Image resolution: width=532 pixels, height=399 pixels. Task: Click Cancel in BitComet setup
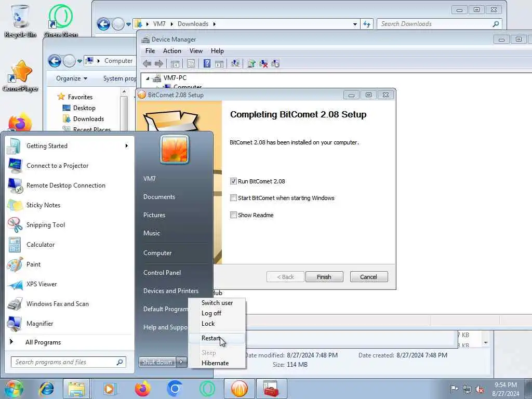(368, 277)
